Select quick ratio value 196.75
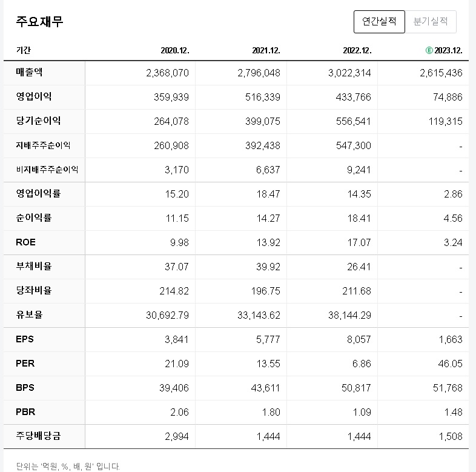 click(x=266, y=291)
